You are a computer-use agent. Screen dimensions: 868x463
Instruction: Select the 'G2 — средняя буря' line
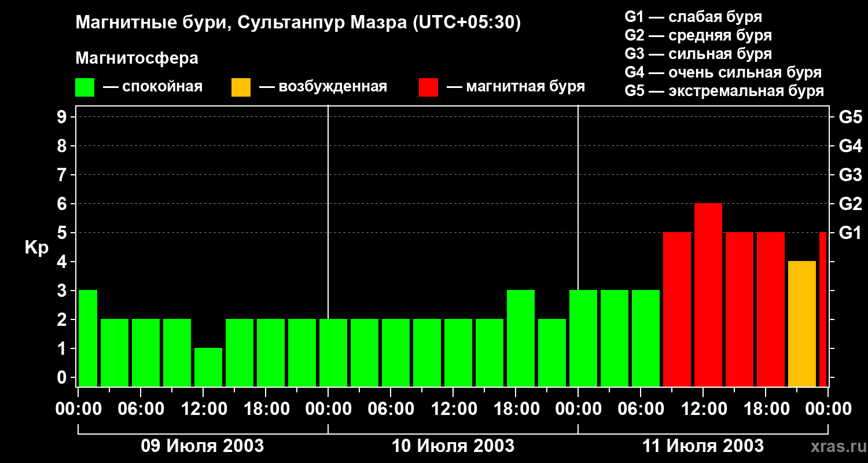coord(698,35)
